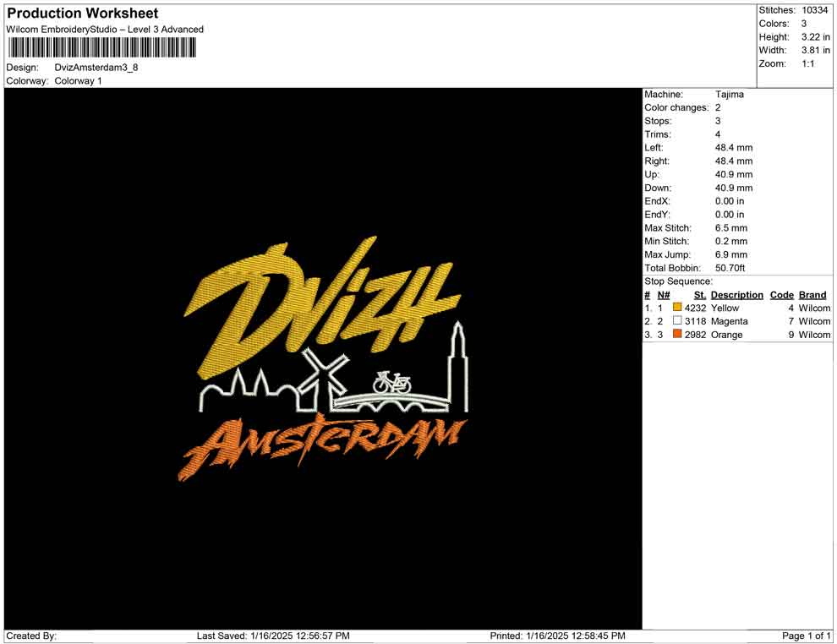Click the 'Printed: 1/16/2025 12:58:45 PM' text
Viewport: 837px width, 644px height.
tap(557, 636)
